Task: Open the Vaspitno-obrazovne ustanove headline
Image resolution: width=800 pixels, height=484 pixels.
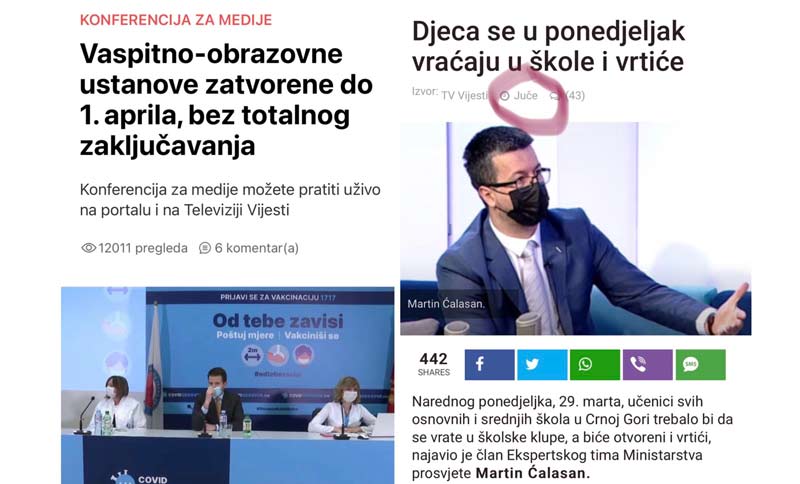Action: (226, 100)
